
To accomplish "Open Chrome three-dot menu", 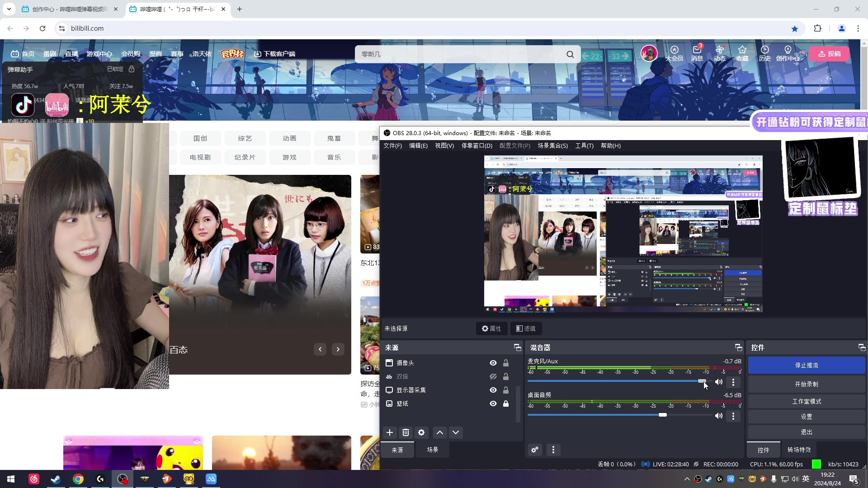I will [x=858, y=28].
